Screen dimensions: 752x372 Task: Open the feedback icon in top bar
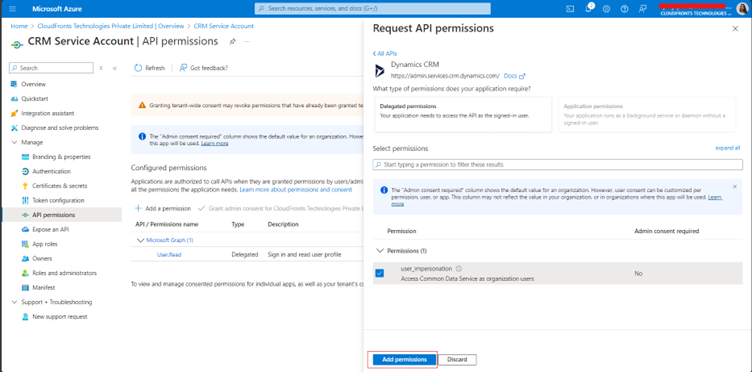(643, 9)
